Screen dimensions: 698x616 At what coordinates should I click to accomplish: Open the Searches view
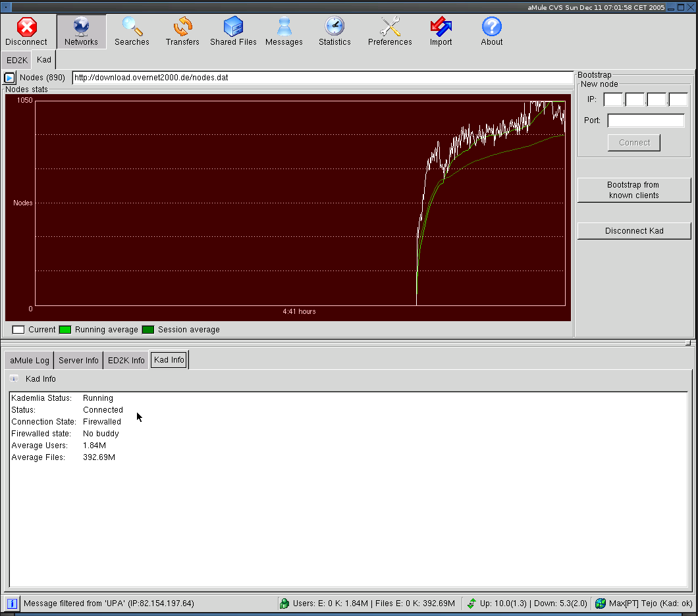[x=132, y=32]
